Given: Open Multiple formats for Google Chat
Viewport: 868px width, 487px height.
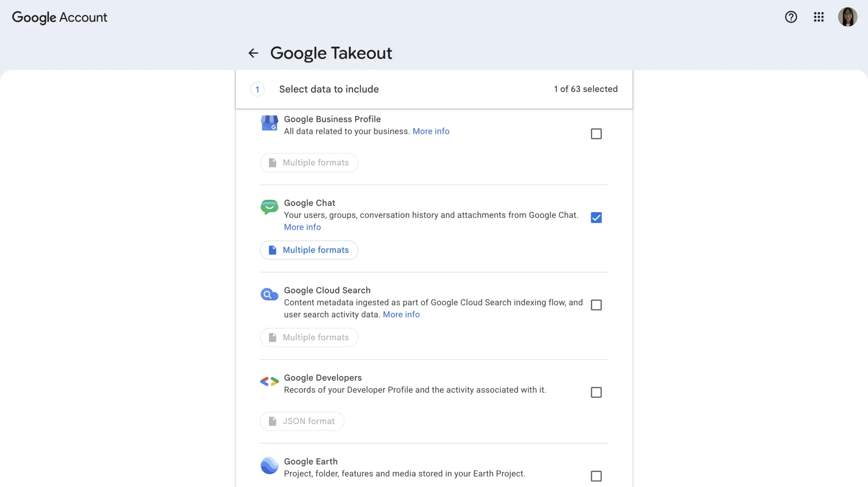Looking at the screenshot, I should coord(309,250).
